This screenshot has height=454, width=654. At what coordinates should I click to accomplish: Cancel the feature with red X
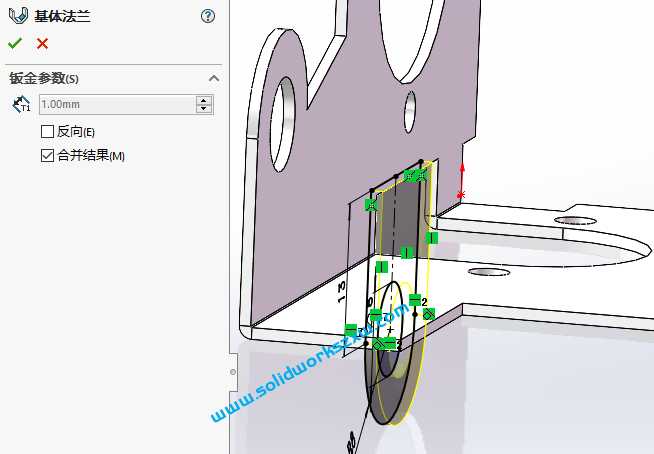click(42, 43)
